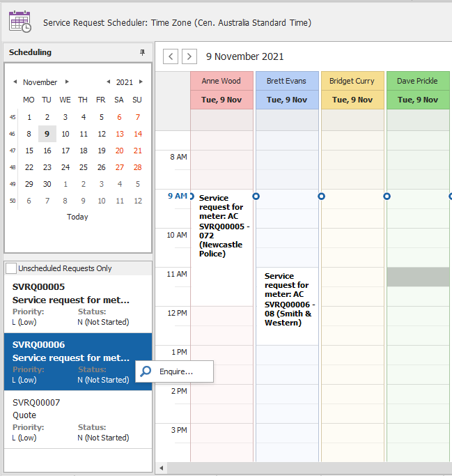Viewport: 452px width, 476px height.
Task: Pin the Scheduling panel
Action: click(x=142, y=53)
